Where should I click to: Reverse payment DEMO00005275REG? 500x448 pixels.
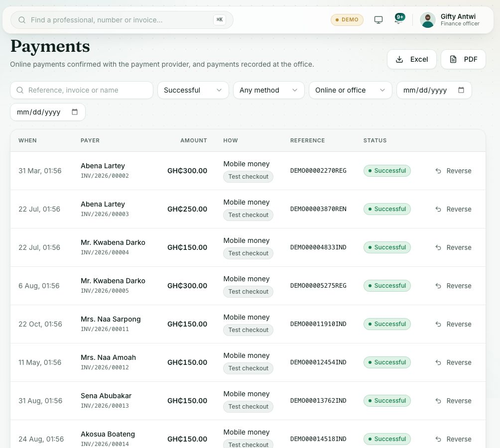click(453, 286)
